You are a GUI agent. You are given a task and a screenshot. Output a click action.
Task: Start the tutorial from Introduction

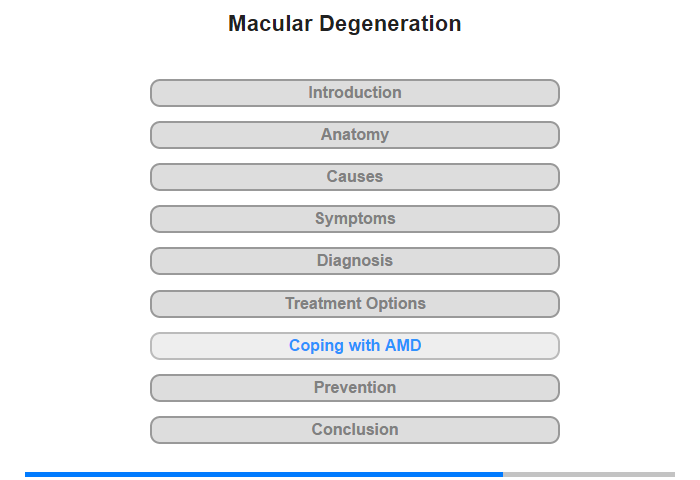354,93
